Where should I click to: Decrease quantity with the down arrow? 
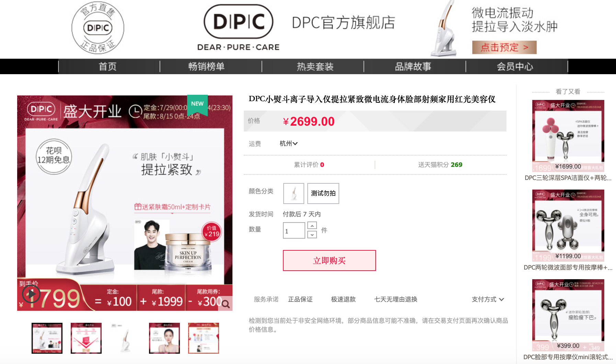point(312,235)
